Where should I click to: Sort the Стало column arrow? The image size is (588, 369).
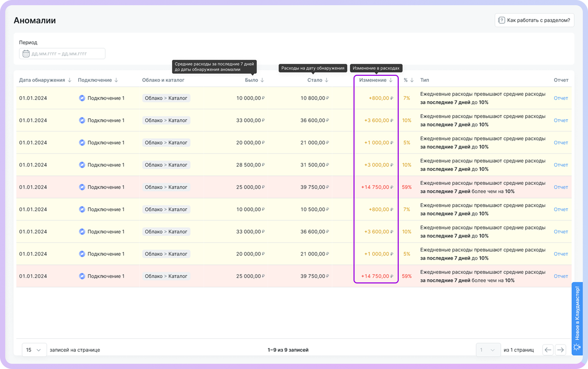pos(326,80)
